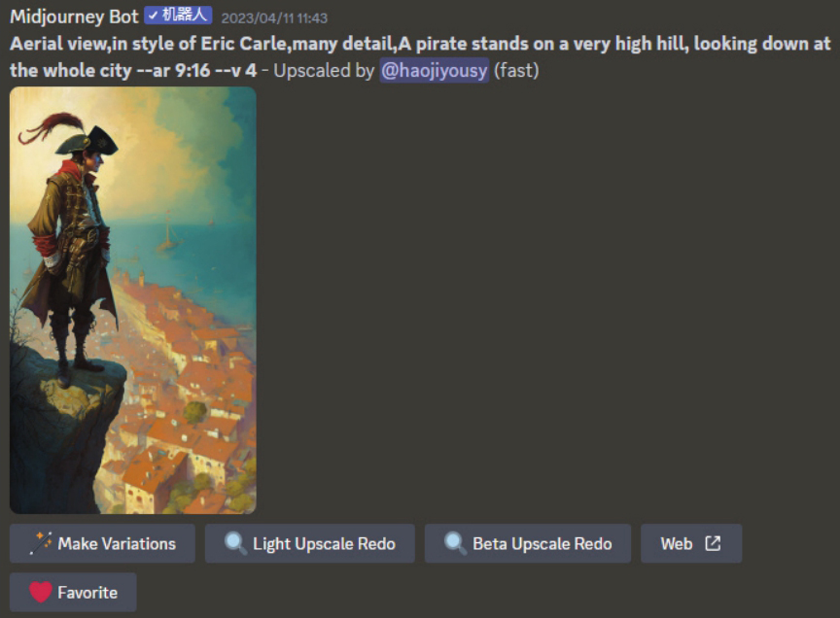Click the (fast) label after the mention
Image resolution: width=840 pixels, height=618 pixels.
tap(516, 70)
